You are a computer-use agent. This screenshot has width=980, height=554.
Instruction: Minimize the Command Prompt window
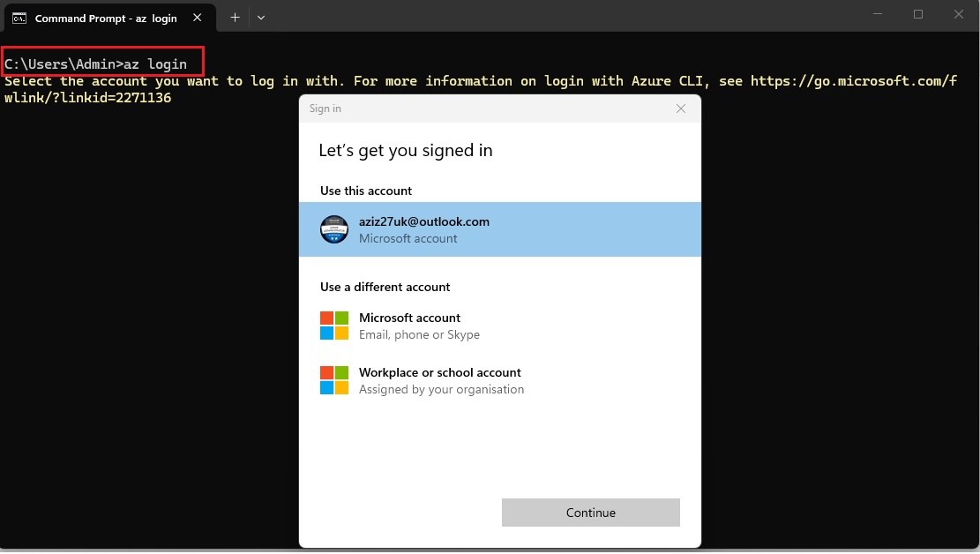pos(878,14)
